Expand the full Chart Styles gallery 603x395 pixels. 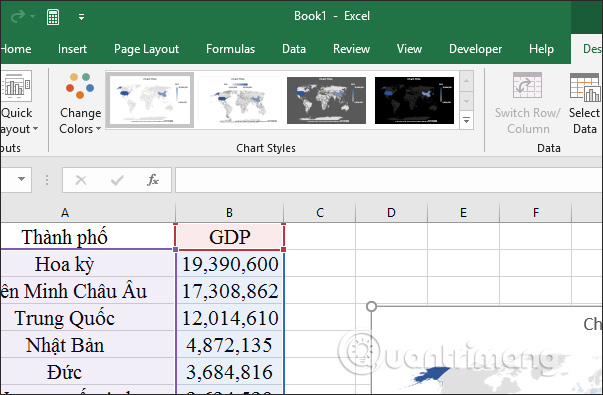tap(466, 120)
